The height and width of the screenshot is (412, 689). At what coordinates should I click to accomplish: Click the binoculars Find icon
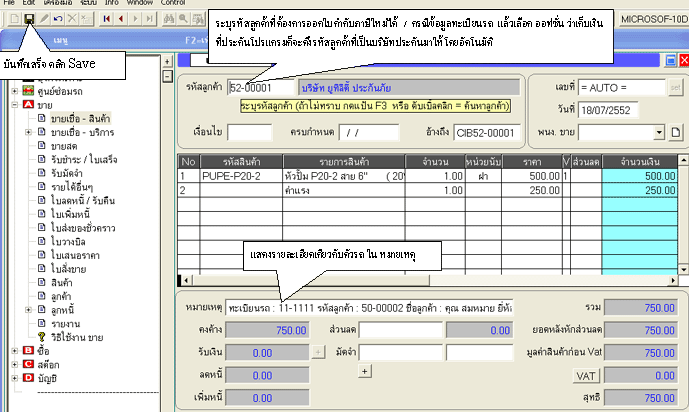[x=169, y=20]
